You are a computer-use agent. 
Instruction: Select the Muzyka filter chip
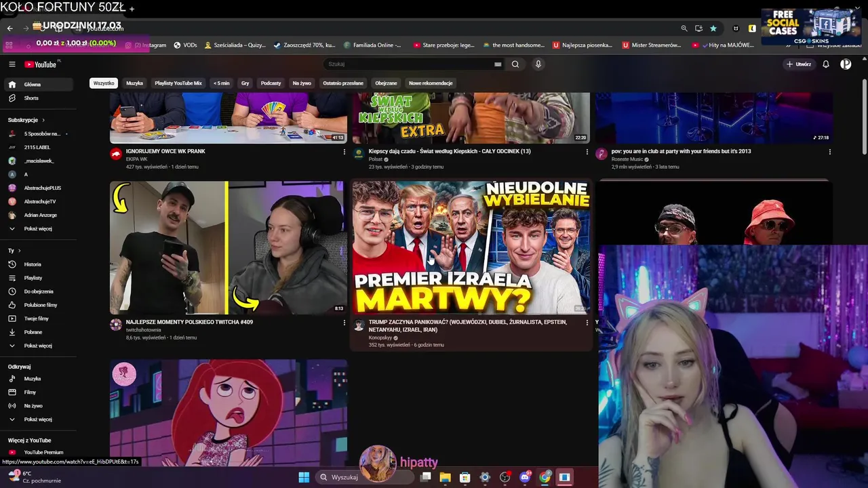coord(135,83)
